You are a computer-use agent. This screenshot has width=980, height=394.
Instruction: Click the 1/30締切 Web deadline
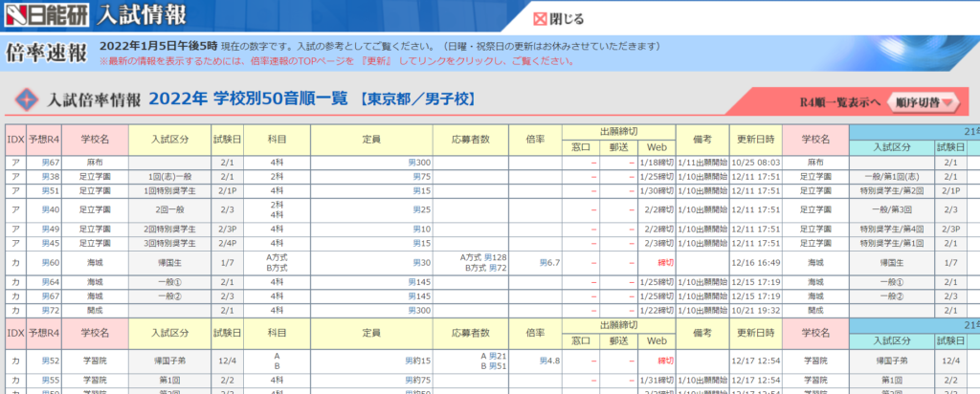click(x=657, y=189)
